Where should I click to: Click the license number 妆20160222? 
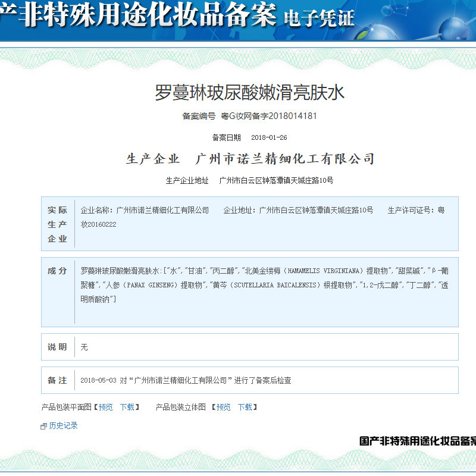(x=98, y=224)
